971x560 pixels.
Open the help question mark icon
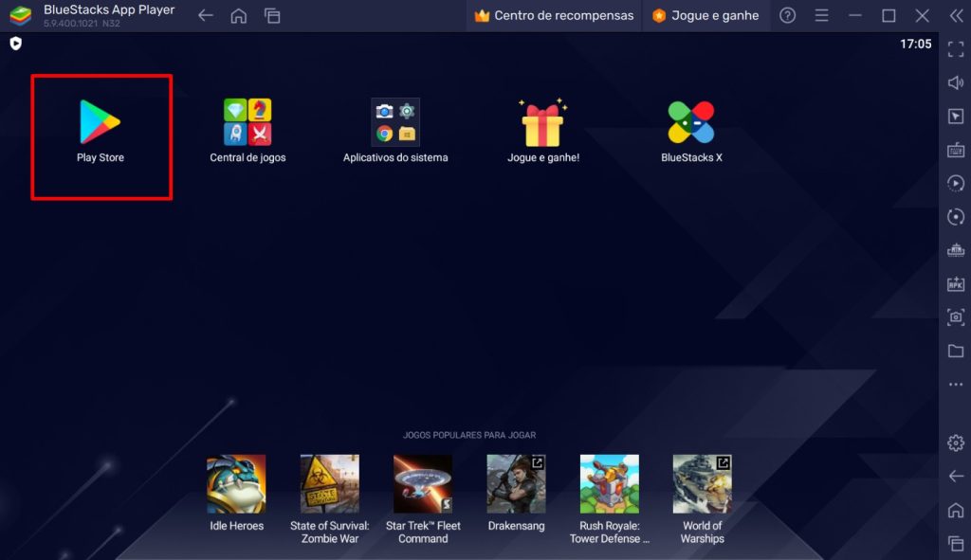pos(787,15)
